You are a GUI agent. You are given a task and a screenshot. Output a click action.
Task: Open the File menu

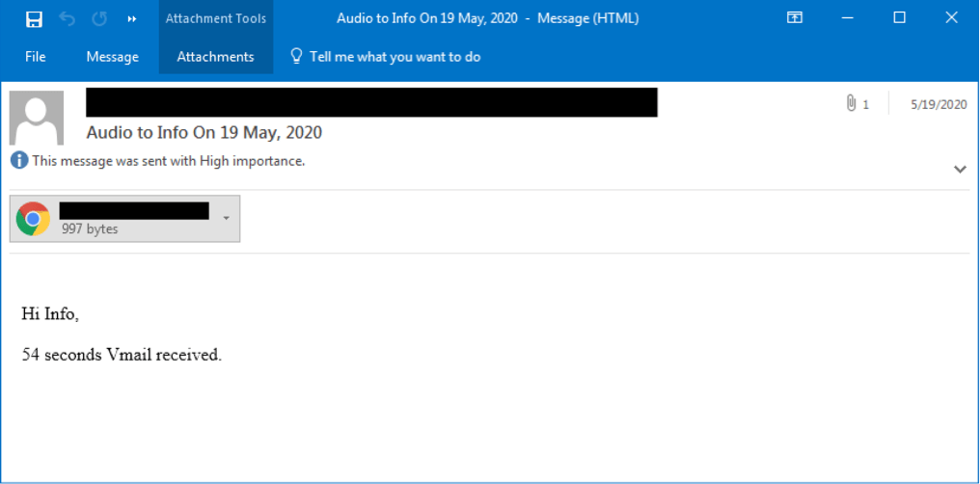click(36, 57)
